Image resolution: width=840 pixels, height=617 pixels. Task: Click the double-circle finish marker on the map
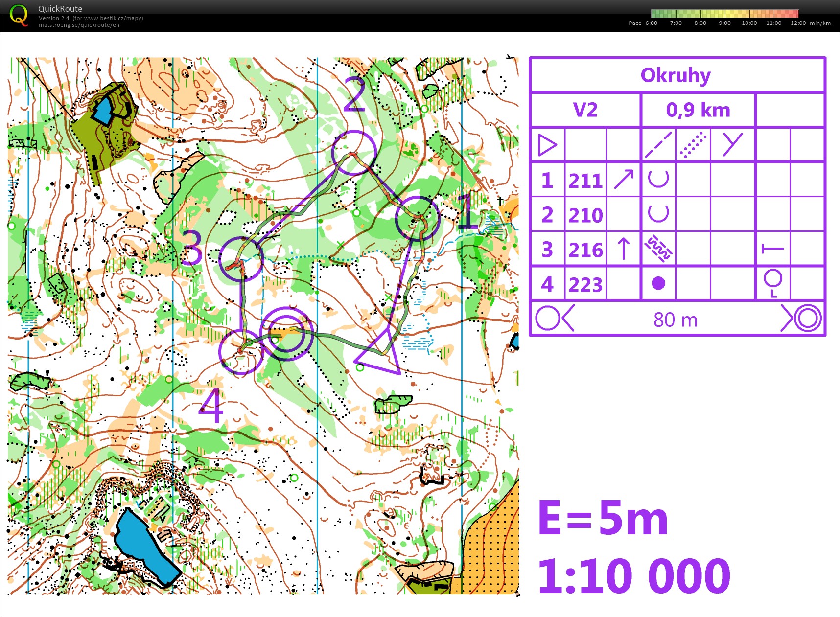point(286,334)
